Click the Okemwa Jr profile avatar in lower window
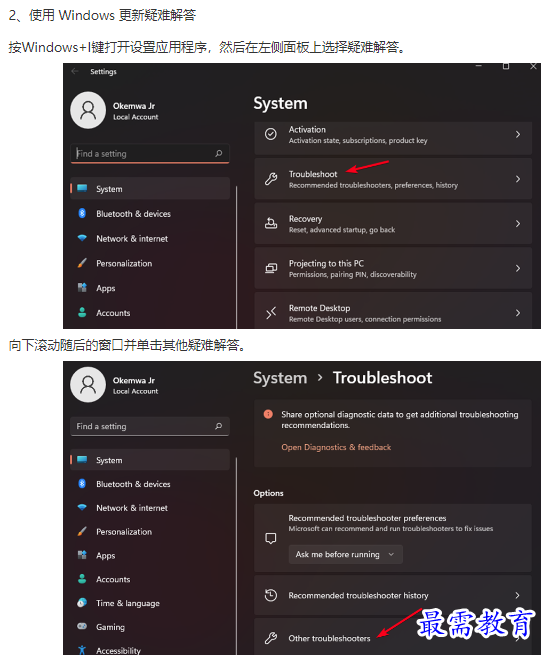Viewport: 541px width, 655px height. (88, 385)
